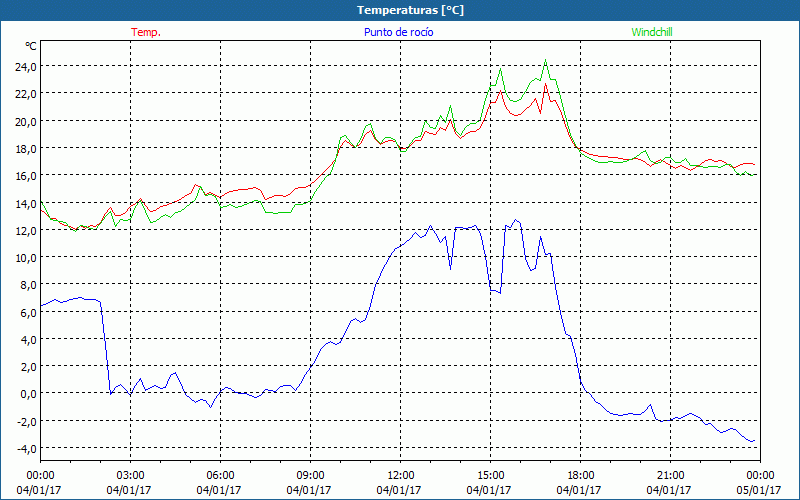Click the '10,0' y-axis label
This screenshot has height=500, width=800.
pos(27,258)
